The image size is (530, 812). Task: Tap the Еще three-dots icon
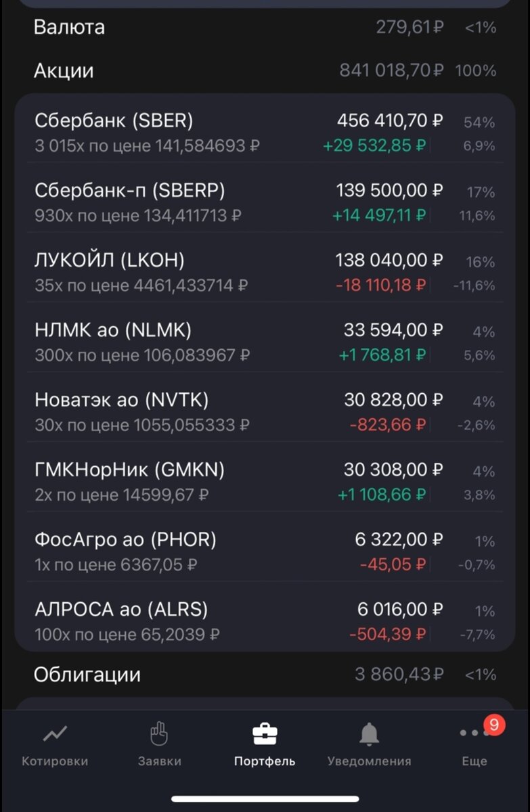click(x=469, y=733)
